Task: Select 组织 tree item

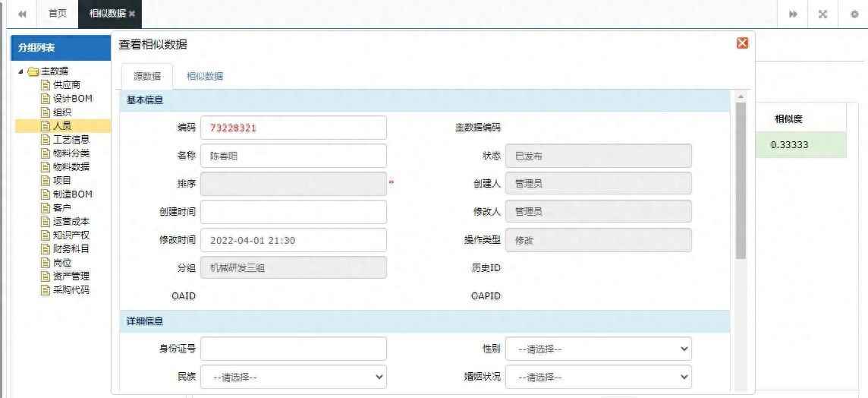Action: coord(62,112)
